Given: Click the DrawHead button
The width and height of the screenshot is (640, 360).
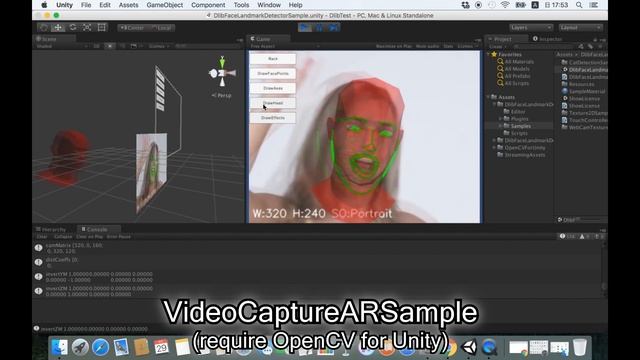Looking at the screenshot, I should pyautogui.click(x=273, y=103).
